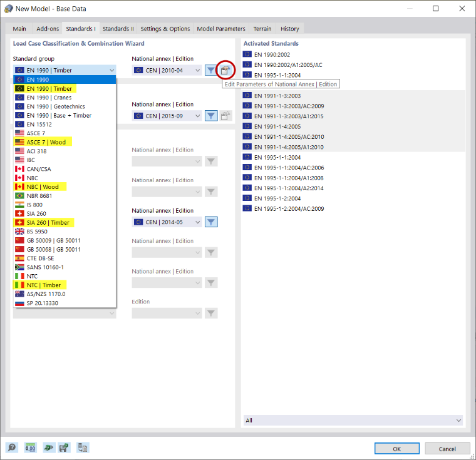
Task: Click Edit Parameters of National Annex icon for CEN 2010-04
Action: point(225,70)
